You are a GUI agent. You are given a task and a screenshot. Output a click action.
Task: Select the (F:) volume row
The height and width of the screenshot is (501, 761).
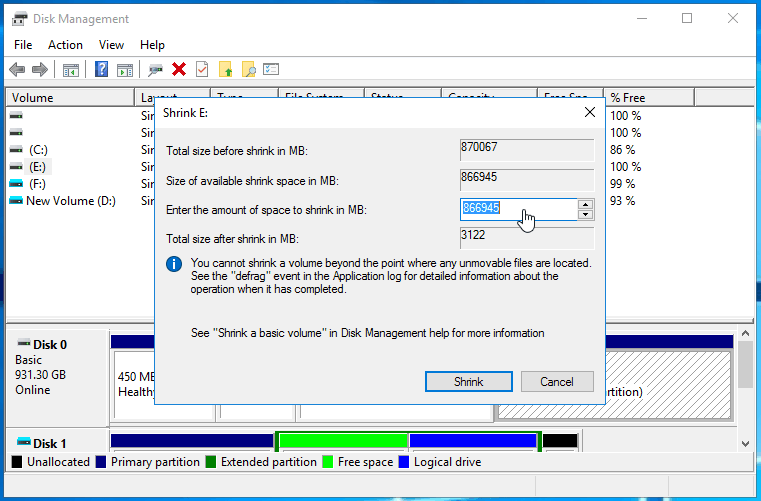coord(37,184)
